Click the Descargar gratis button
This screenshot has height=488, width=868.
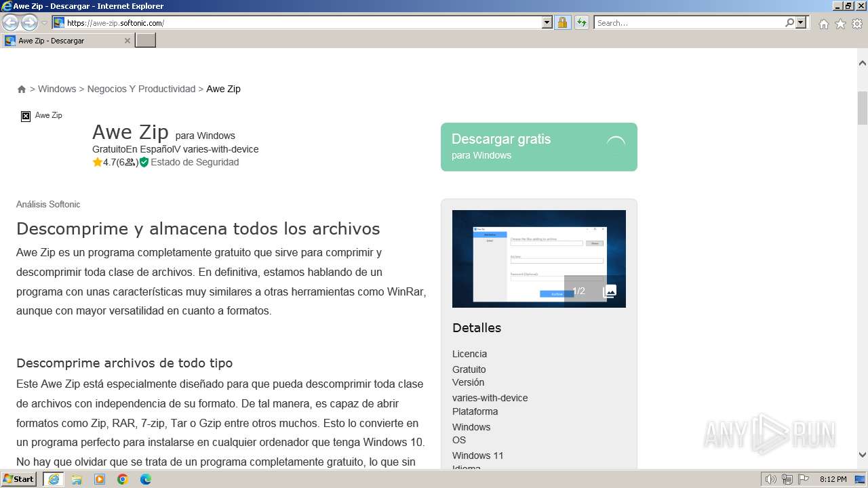point(539,147)
